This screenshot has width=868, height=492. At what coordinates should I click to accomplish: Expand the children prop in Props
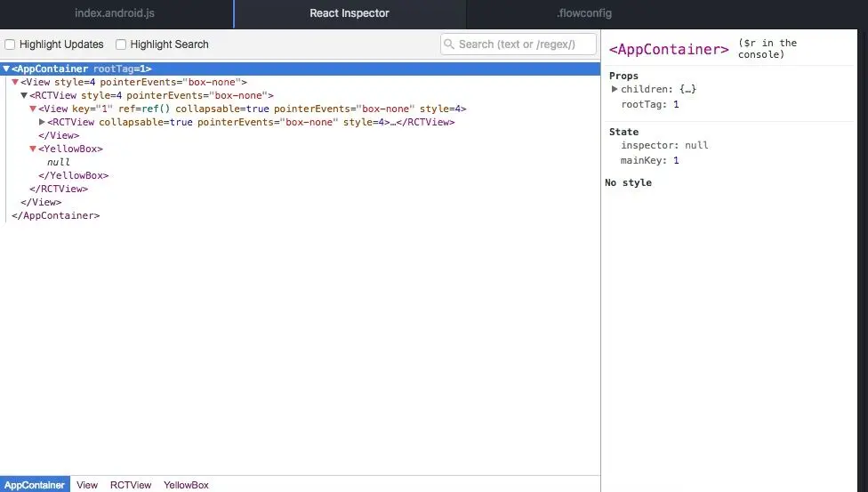pyautogui.click(x=615, y=89)
